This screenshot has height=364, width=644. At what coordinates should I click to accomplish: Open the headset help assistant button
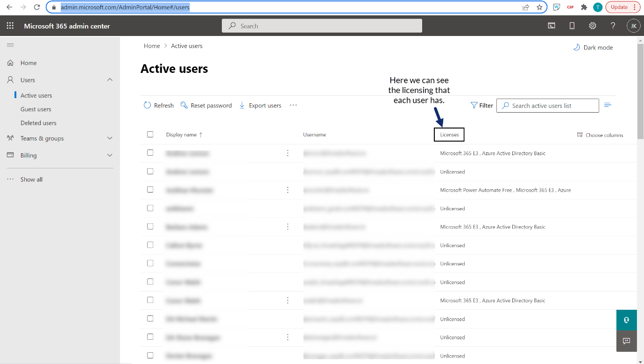[627, 320]
